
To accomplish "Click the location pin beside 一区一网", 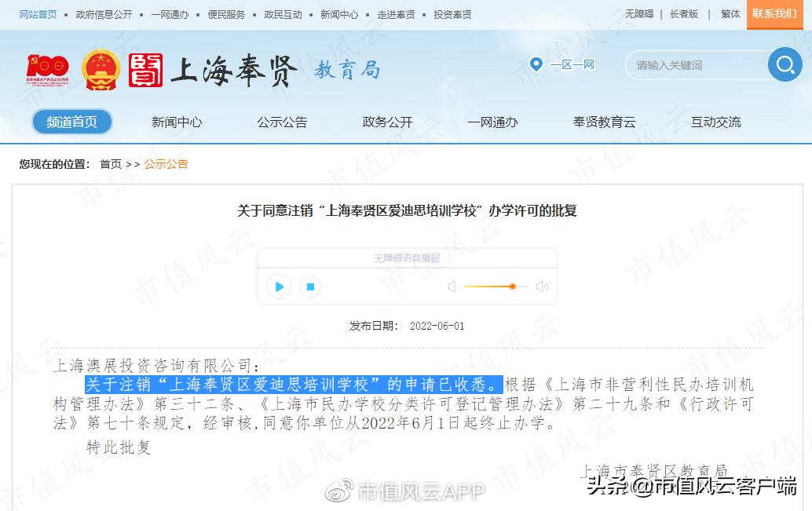I will coord(536,65).
